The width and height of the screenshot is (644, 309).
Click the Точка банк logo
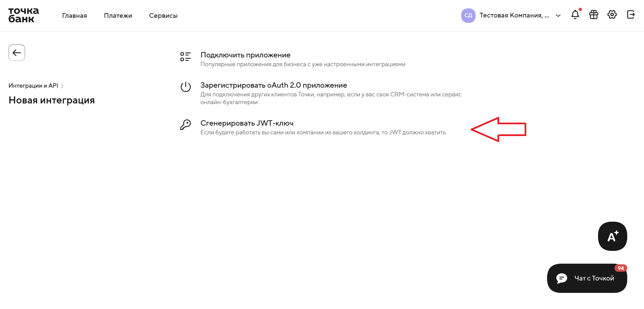click(23, 15)
